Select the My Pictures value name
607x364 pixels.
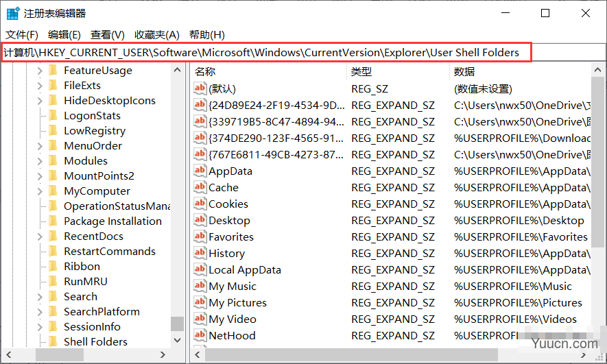pos(238,303)
